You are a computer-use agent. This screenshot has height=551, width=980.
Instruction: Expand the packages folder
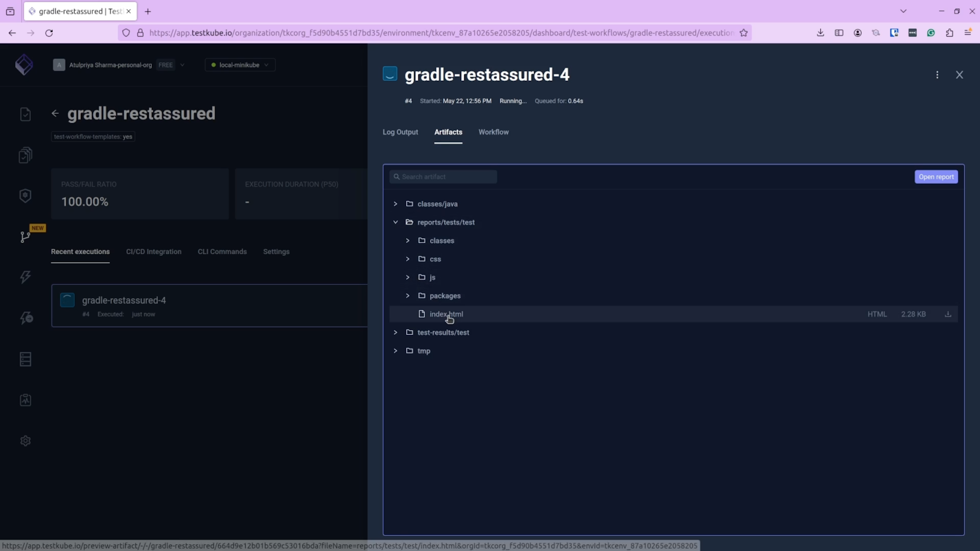408,296
